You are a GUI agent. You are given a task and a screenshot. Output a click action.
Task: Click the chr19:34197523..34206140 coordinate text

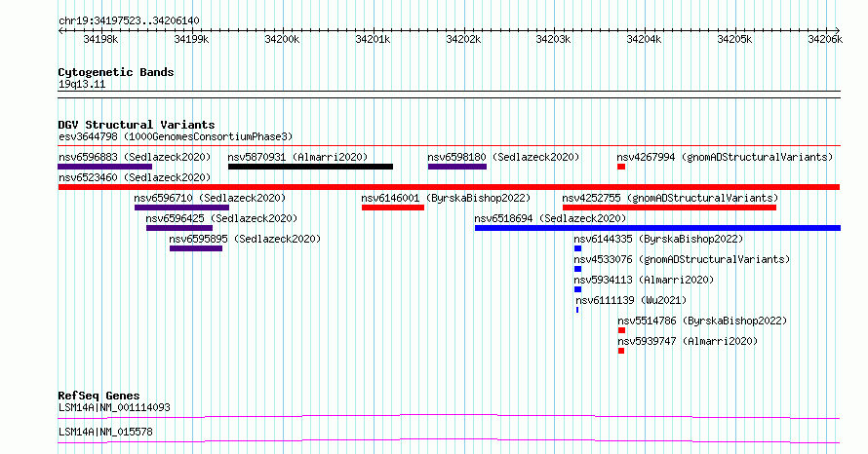[x=129, y=21]
